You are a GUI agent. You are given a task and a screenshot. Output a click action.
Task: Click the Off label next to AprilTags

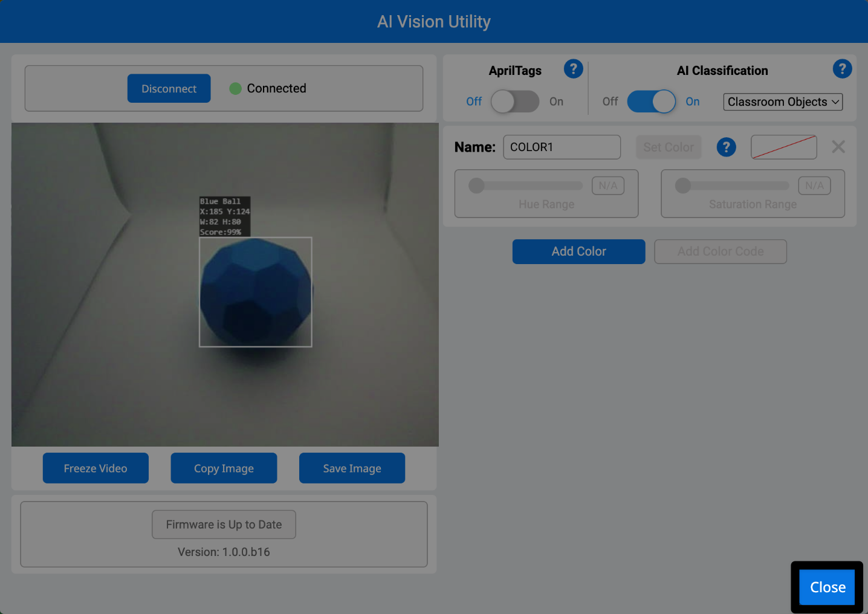coord(474,102)
